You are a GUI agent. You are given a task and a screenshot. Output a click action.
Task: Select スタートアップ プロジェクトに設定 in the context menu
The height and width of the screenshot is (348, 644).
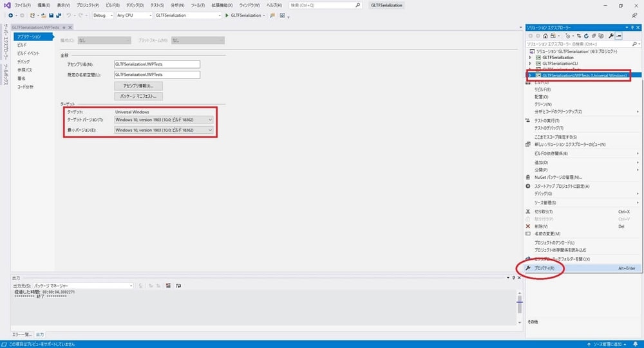tap(583, 187)
